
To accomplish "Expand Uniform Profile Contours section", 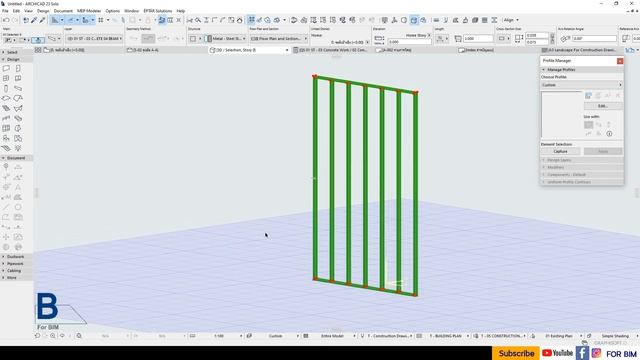I will 582,182.
